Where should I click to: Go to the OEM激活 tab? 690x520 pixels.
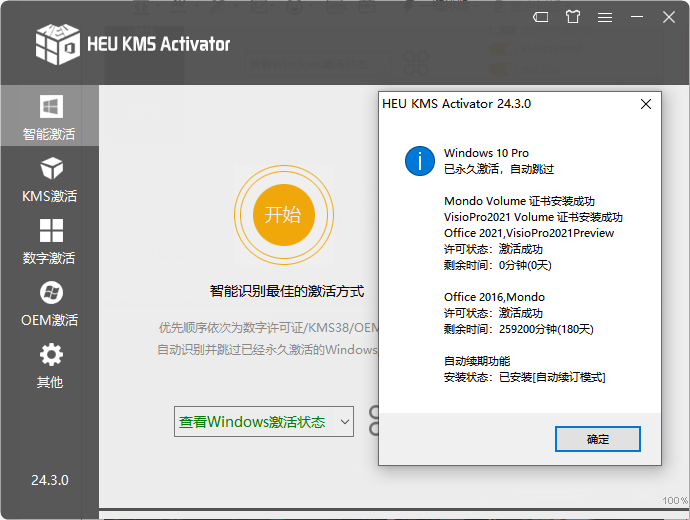[x=49, y=304]
